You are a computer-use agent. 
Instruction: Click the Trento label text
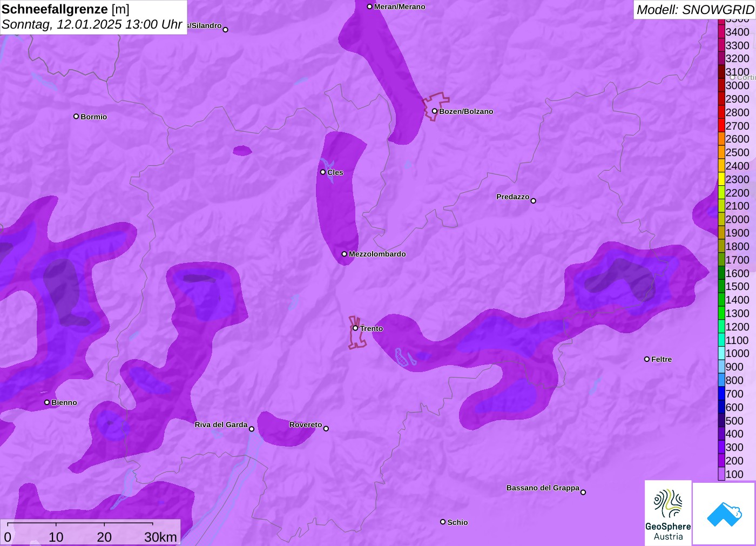tap(372, 328)
